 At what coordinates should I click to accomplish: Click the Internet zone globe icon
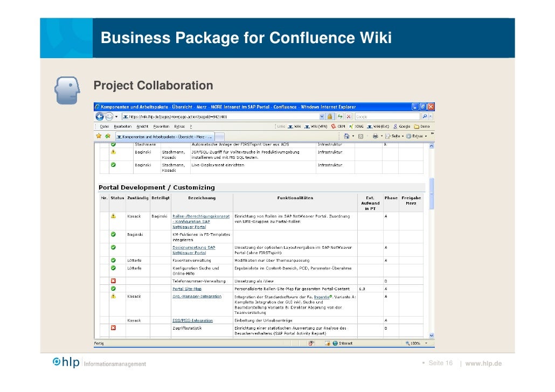click(335, 343)
